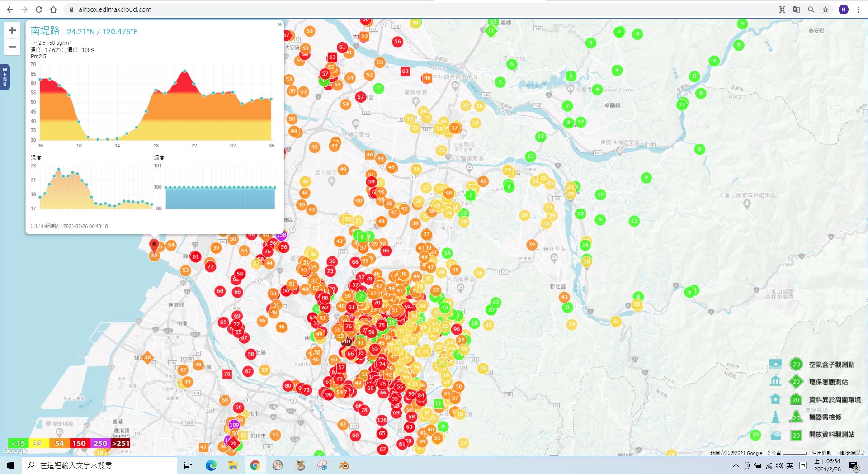Viewport: 868px width, 474px height.
Task: Reload the airbox page
Action: click(39, 9)
